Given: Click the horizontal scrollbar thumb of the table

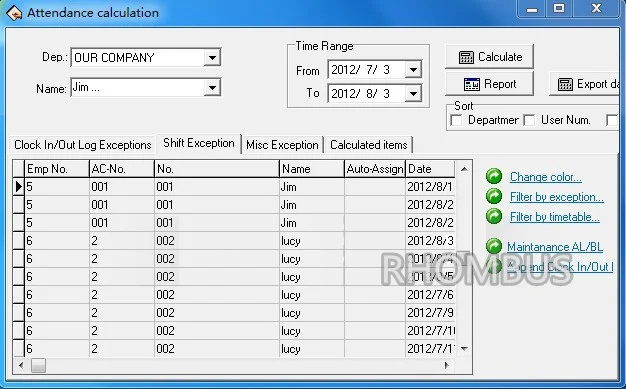Looking at the screenshot, I should [x=38, y=365].
